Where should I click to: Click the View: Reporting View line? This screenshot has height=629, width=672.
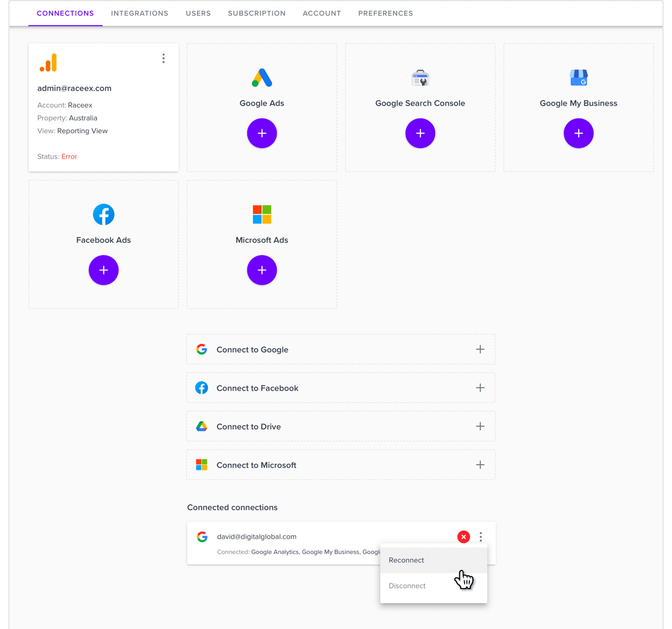(72, 131)
